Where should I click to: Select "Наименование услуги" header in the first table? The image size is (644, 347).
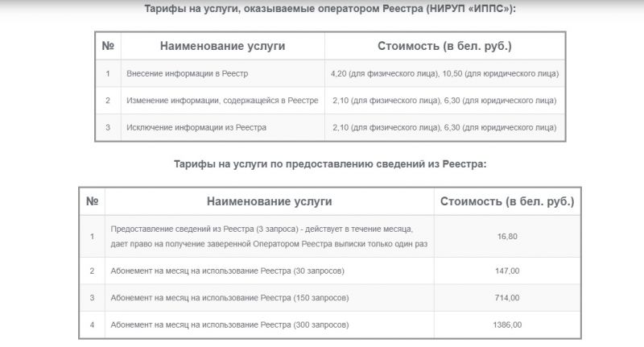(223, 46)
